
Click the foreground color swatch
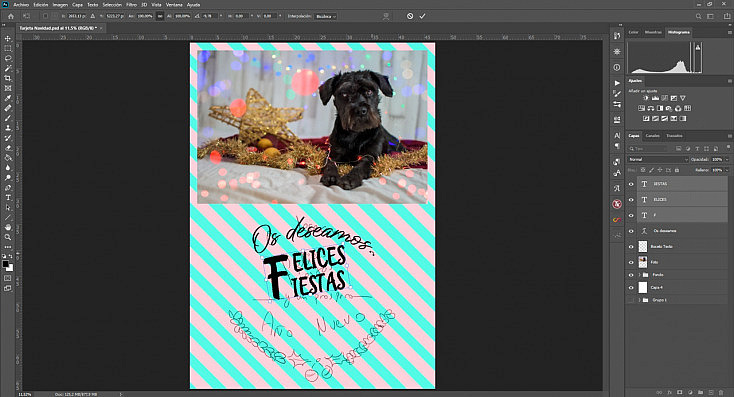[6, 264]
